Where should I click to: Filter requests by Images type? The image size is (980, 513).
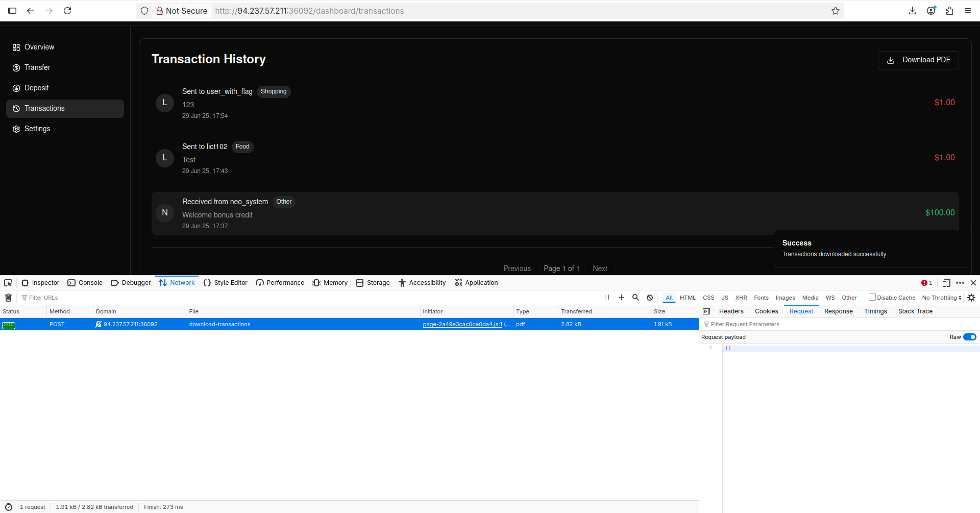(785, 298)
